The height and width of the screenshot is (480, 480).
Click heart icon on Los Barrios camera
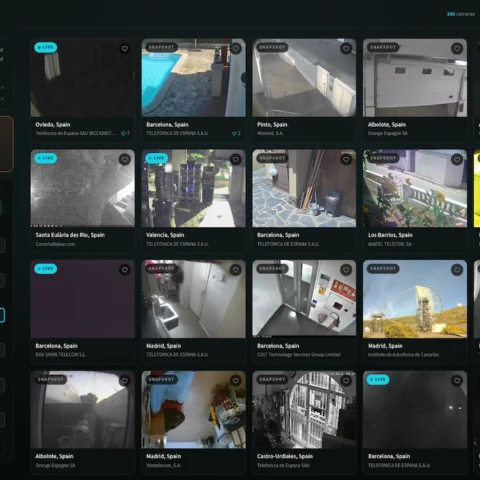[x=457, y=160]
